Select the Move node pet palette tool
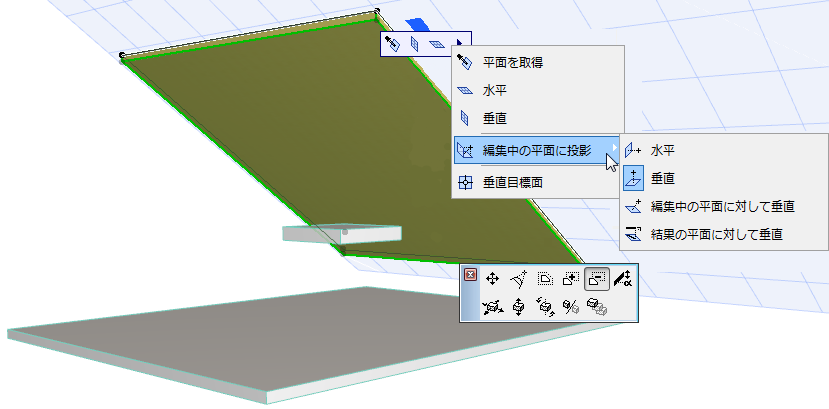The height and width of the screenshot is (409, 829). pos(492,278)
